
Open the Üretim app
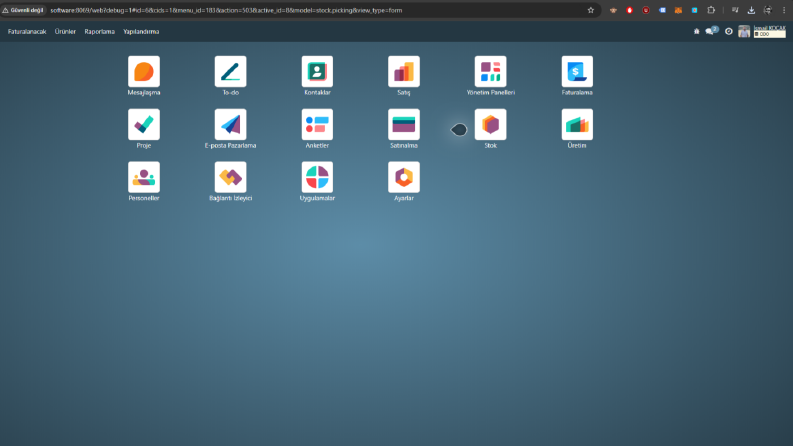(x=577, y=124)
